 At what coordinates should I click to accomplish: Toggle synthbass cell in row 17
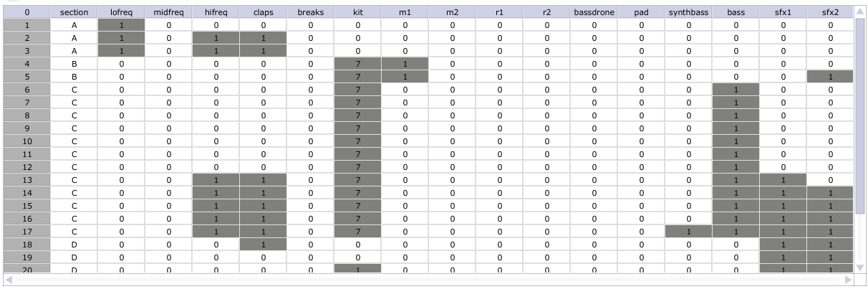coord(689,231)
